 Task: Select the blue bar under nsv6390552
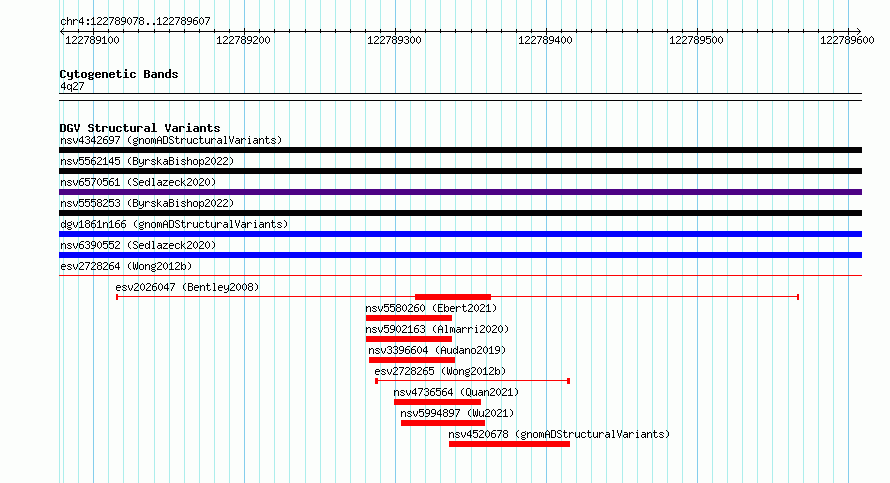coord(460,255)
